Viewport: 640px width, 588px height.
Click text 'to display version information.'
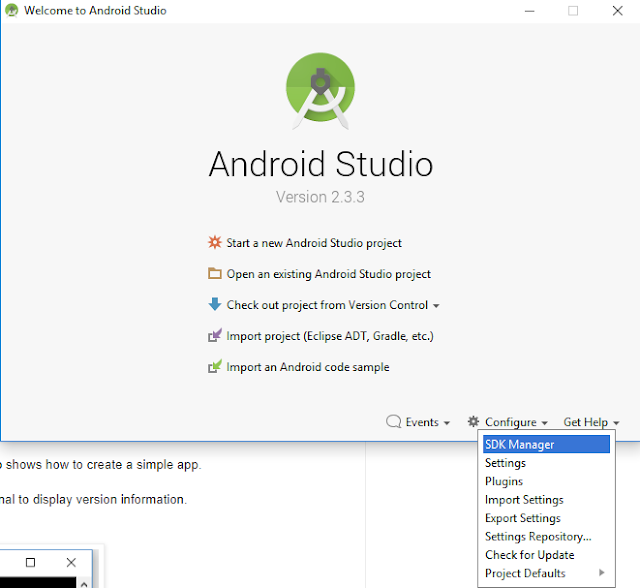pos(102,499)
